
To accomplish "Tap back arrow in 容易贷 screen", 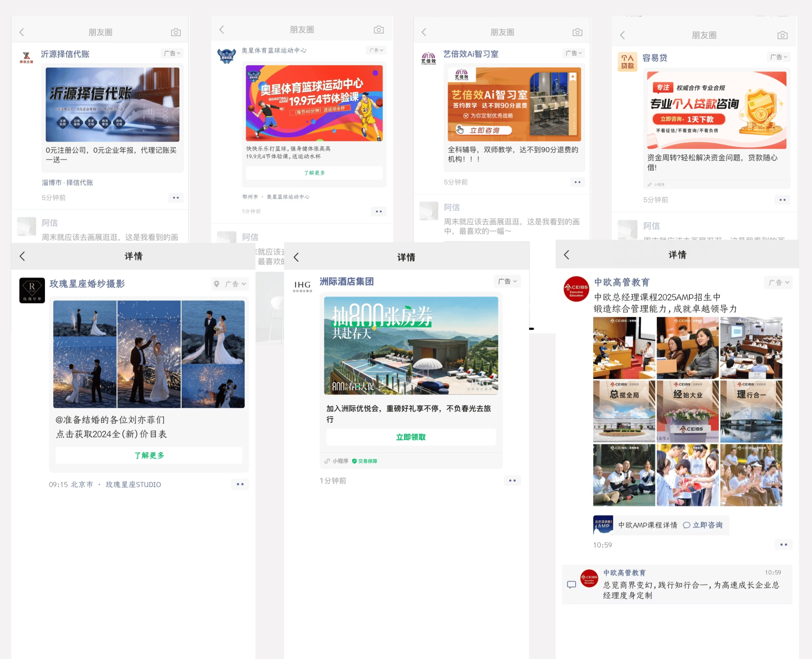I will [x=623, y=35].
